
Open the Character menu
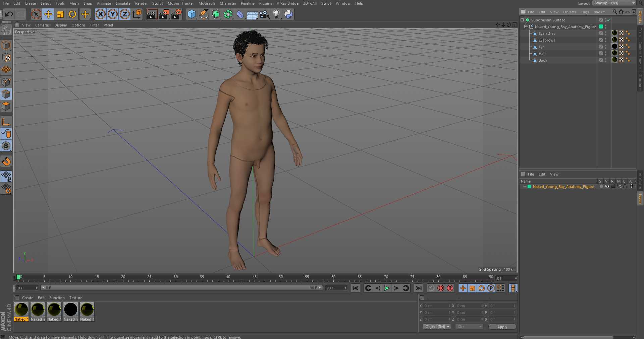pos(228,3)
